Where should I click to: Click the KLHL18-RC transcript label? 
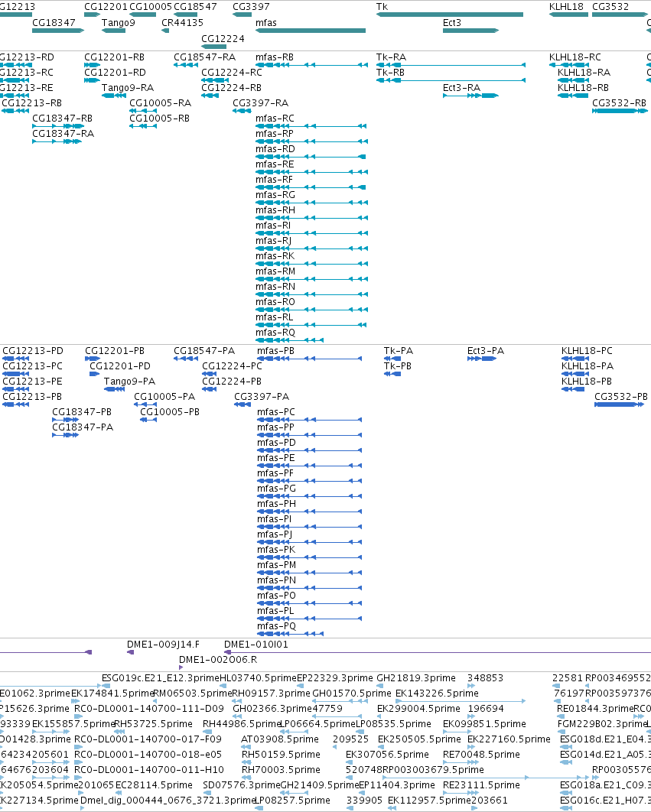tap(575, 57)
